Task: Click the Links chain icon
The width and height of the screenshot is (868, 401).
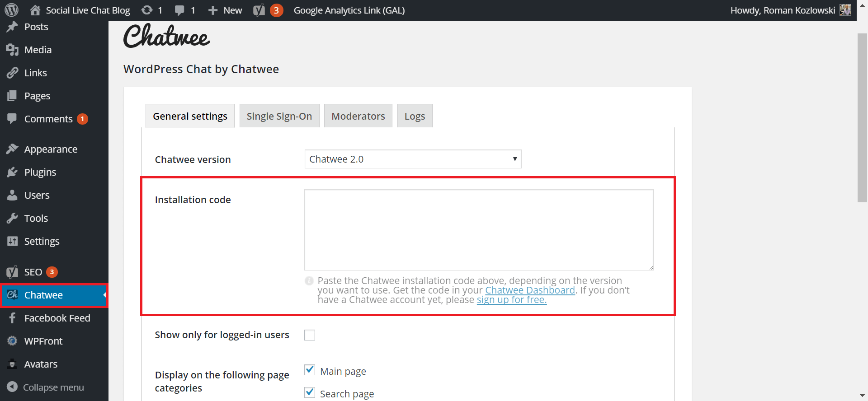Action: coord(12,73)
